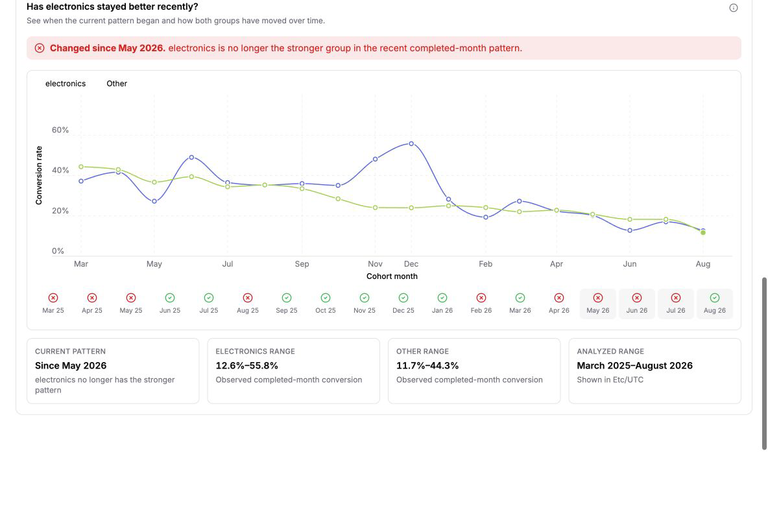Click the 'Shown in Etc/UTC' note

610,380
